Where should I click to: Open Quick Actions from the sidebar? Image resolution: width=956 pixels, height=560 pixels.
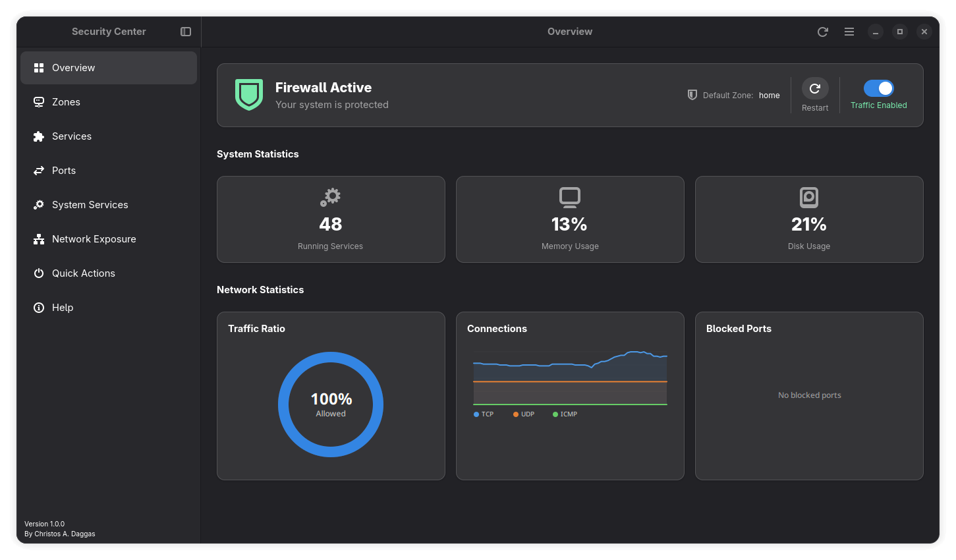pyautogui.click(x=83, y=273)
